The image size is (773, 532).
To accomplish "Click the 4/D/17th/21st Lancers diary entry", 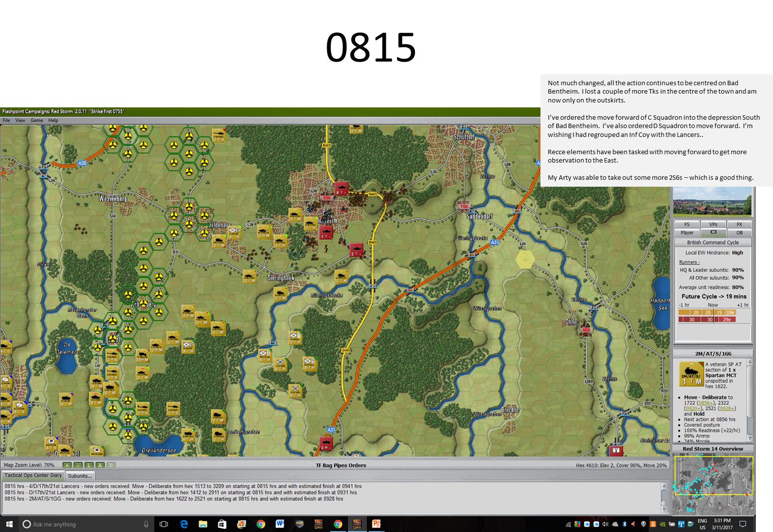I will tap(183, 486).
